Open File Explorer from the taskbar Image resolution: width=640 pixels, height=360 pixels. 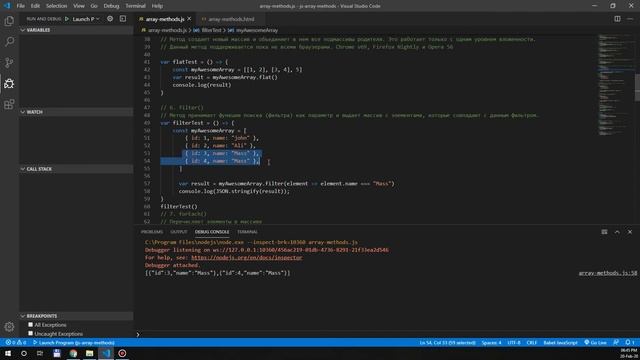(89, 353)
